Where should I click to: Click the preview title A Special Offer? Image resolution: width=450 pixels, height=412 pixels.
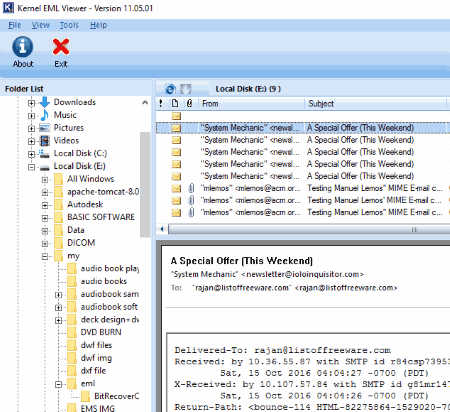(x=242, y=261)
